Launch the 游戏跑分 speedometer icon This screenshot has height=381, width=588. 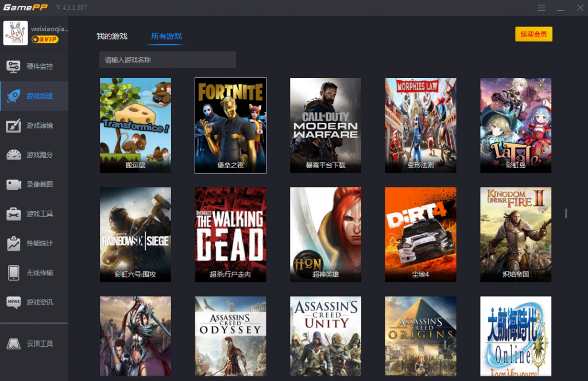[x=14, y=155]
